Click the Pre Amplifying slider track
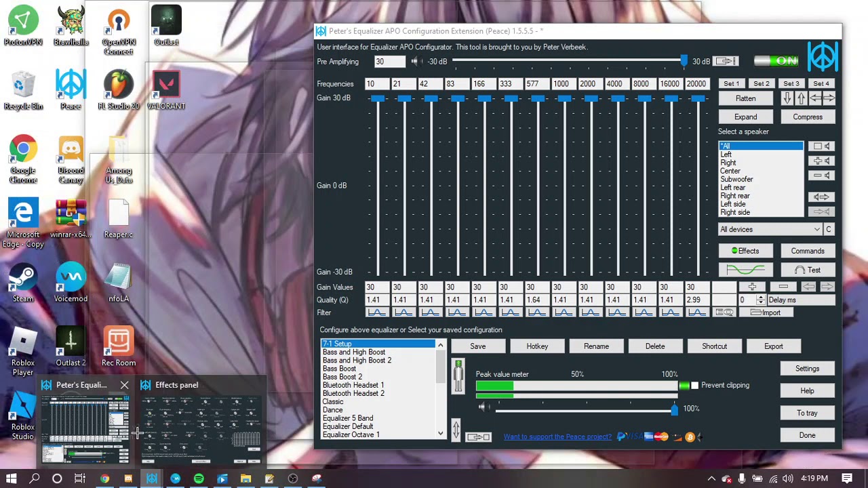Screen dimensions: 868x488 (x=568, y=62)
